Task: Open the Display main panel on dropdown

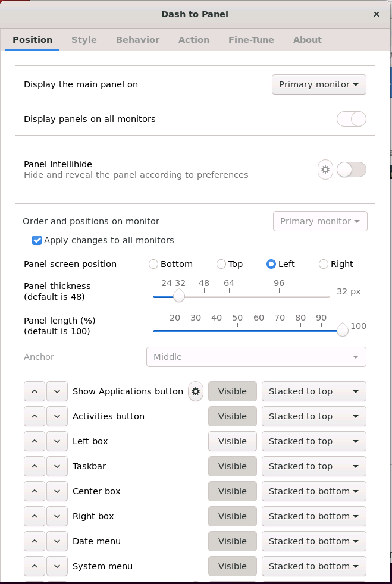Action: coord(319,84)
